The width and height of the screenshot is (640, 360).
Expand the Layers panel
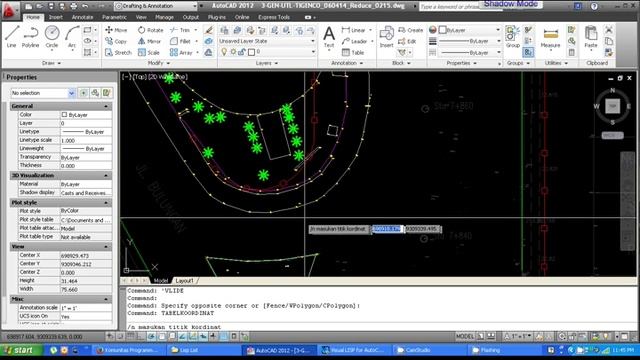click(267, 63)
